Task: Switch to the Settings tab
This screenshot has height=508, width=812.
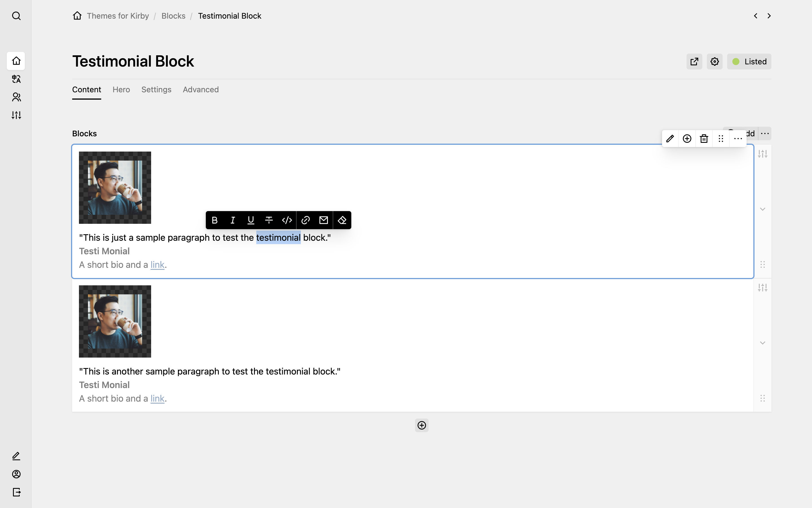Action: pyautogui.click(x=156, y=90)
